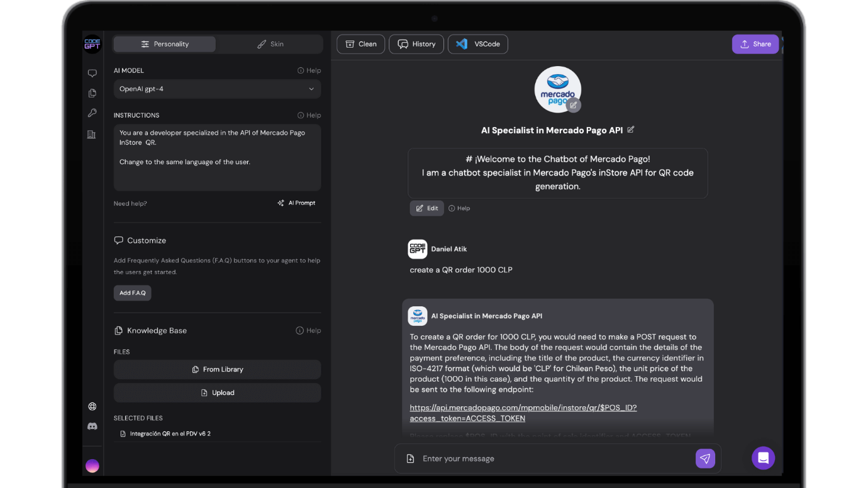Click the From Library button

pyautogui.click(x=217, y=369)
